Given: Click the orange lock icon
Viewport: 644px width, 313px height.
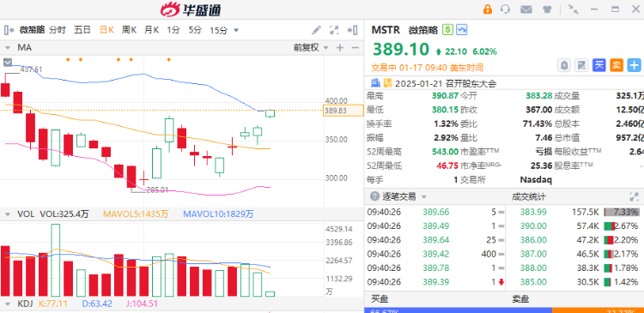Looking at the screenshot, I should [488, 9].
